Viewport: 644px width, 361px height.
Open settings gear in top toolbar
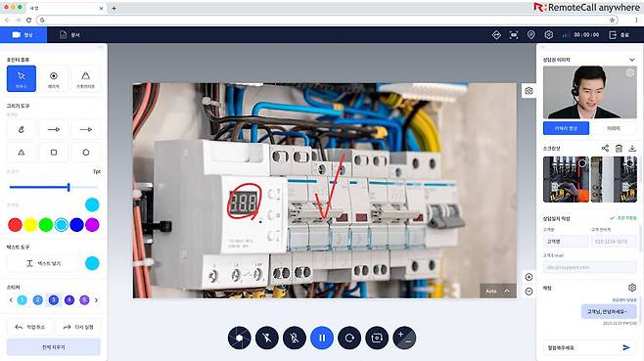(548, 35)
